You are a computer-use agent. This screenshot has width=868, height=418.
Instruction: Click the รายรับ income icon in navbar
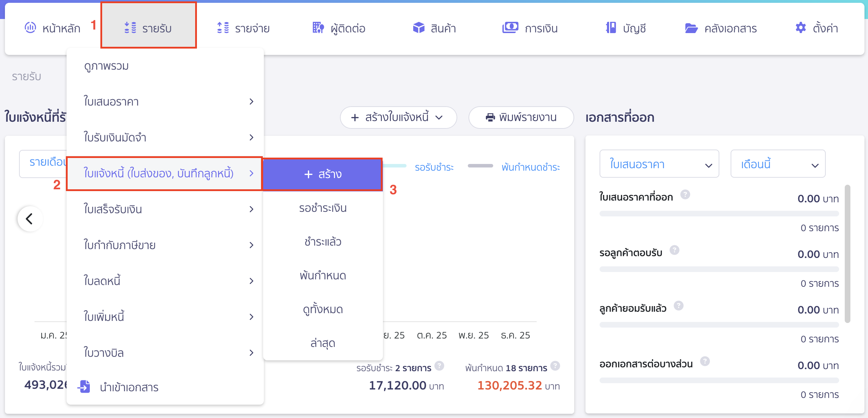[x=130, y=27]
